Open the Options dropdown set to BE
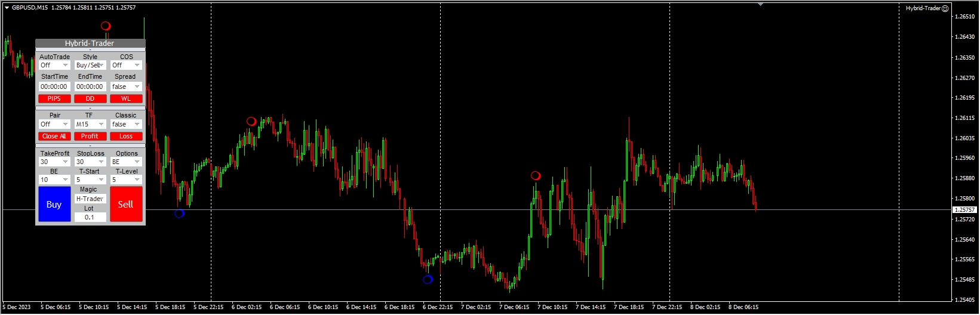Viewport: 980px width, 315px height. click(126, 162)
